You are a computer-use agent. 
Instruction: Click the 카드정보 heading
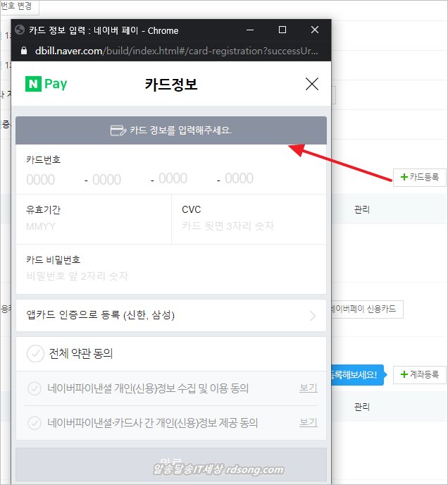pyautogui.click(x=171, y=84)
